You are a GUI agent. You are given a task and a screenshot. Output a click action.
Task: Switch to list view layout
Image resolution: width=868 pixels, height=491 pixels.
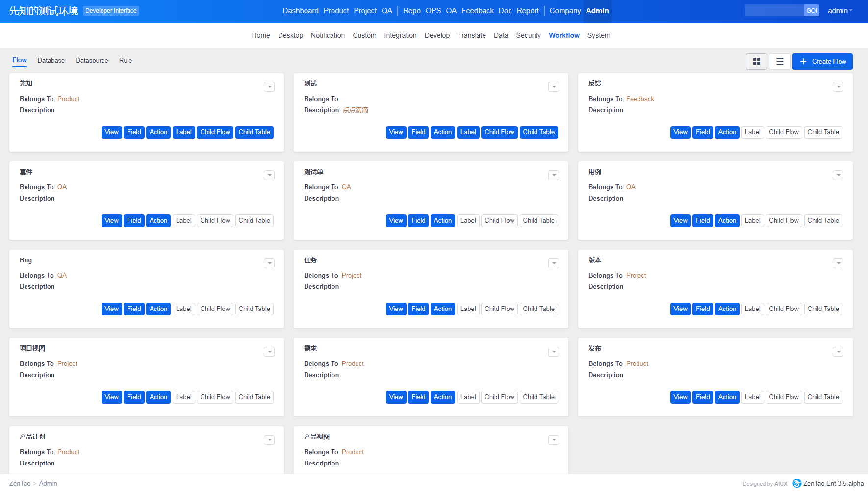779,61
